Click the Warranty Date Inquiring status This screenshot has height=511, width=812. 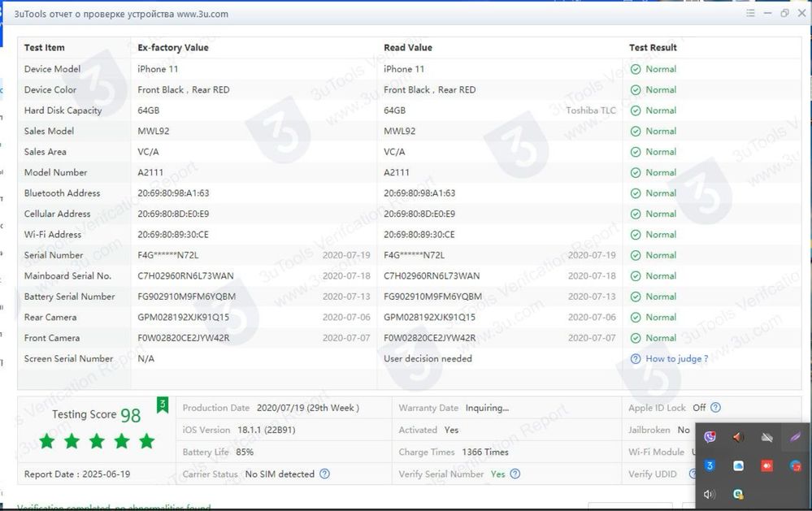pos(487,408)
